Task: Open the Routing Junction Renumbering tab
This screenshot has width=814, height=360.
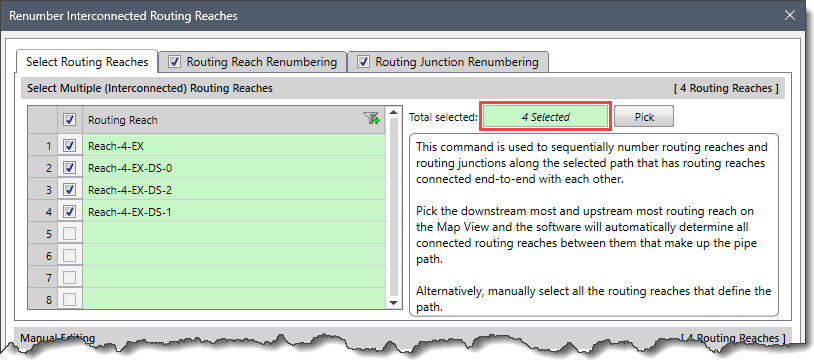Action: click(449, 62)
